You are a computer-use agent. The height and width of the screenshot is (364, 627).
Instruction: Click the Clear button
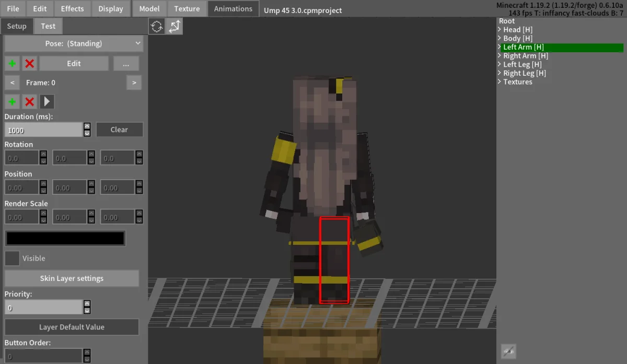(x=119, y=130)
